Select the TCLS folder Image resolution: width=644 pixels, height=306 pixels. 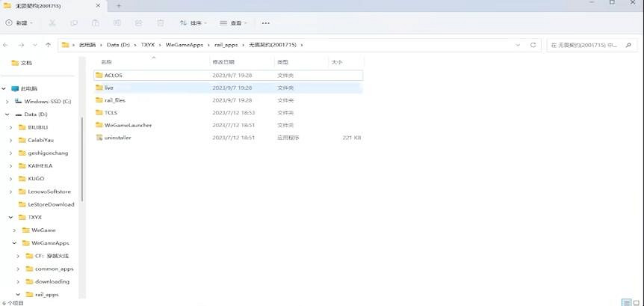(229, 112)
